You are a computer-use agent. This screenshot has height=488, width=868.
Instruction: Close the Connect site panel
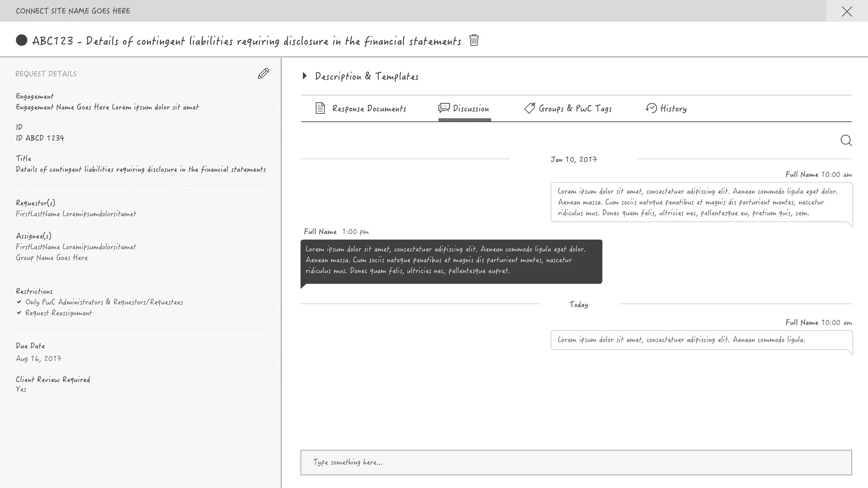point(847,11)
